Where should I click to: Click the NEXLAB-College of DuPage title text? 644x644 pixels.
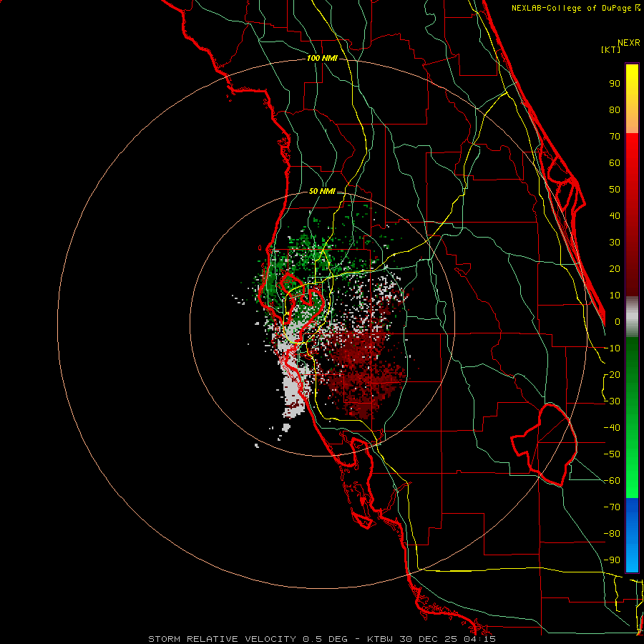576,8
